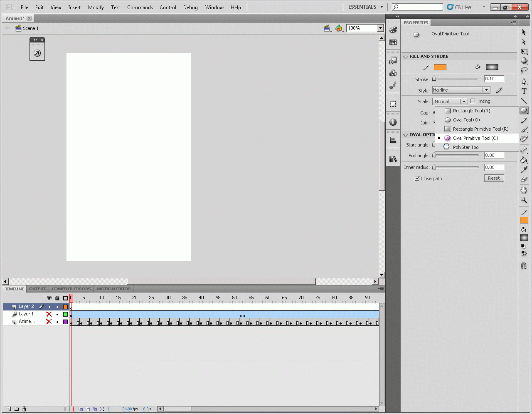Image resolution: width=532 pixels, height=414 pixels.
Task: Click the Swap Colors icon
Action: (x=524, y=253)
